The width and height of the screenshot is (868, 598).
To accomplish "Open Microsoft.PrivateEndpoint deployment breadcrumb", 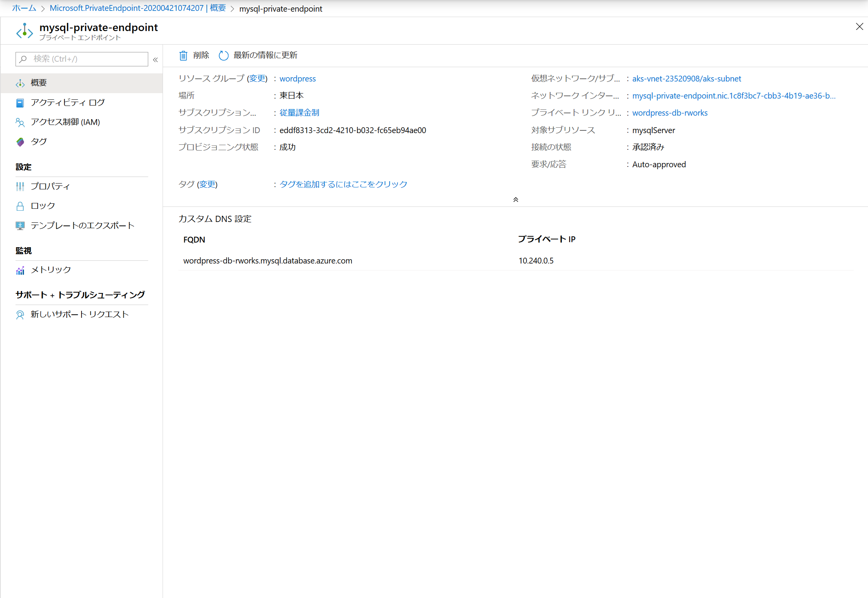I will (138, 8).
